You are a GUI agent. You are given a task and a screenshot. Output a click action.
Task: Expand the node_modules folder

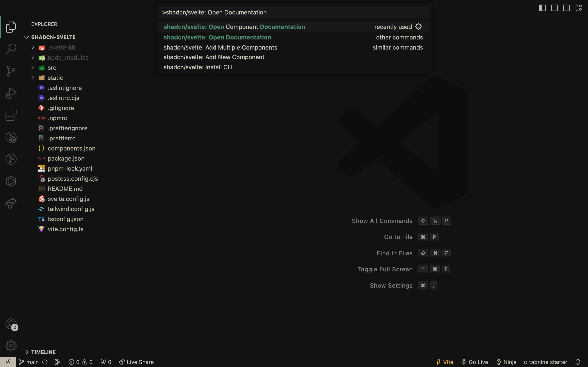(x=68, y=57)
